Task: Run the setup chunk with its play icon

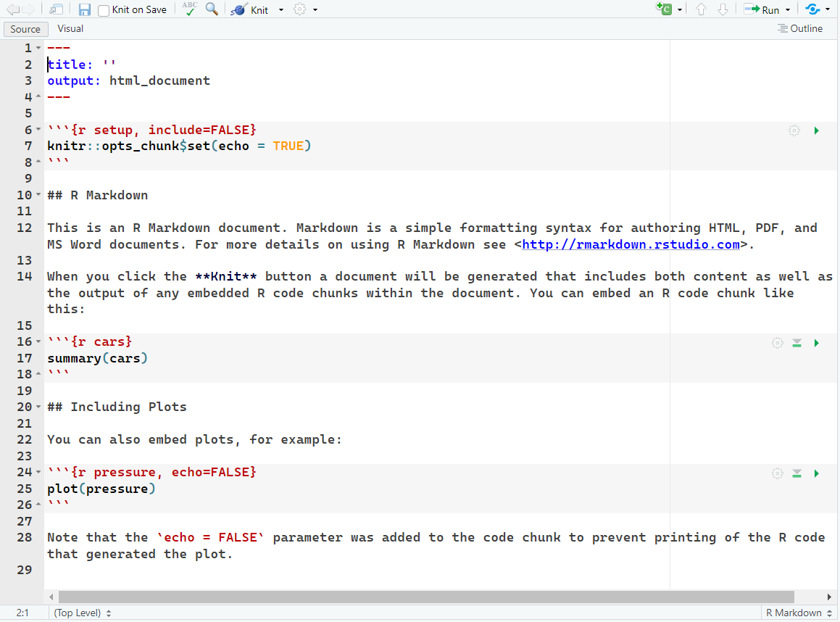Action: coord(816,130)
